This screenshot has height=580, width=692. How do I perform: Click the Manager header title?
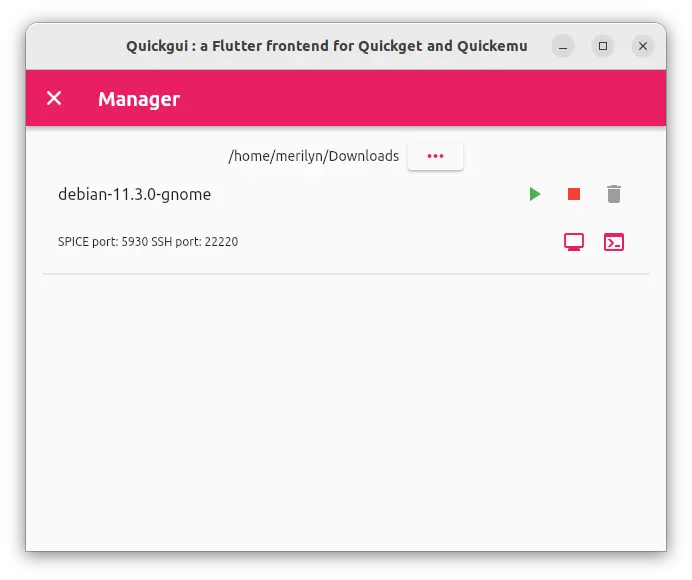(x=139, y=99)
